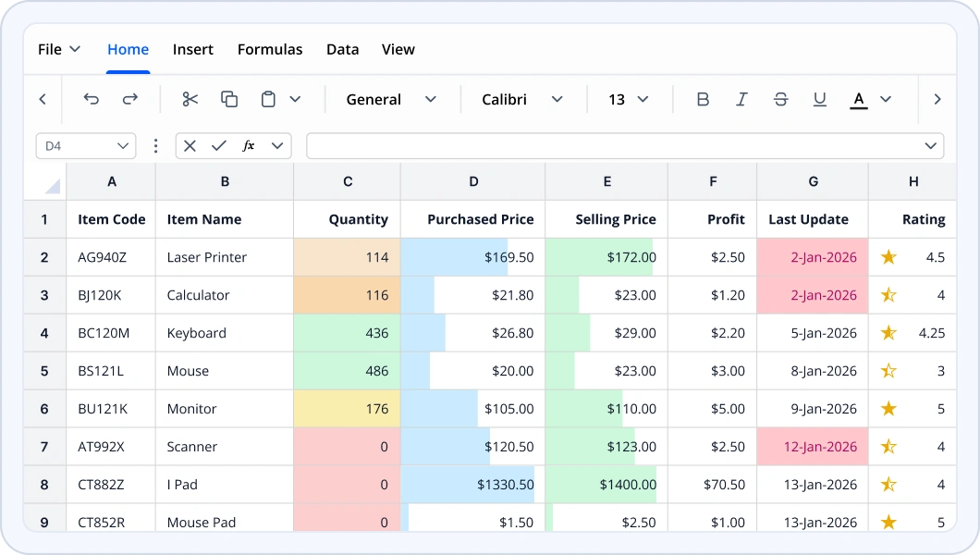Toggle Strikethrough formatting

point(780,99)
